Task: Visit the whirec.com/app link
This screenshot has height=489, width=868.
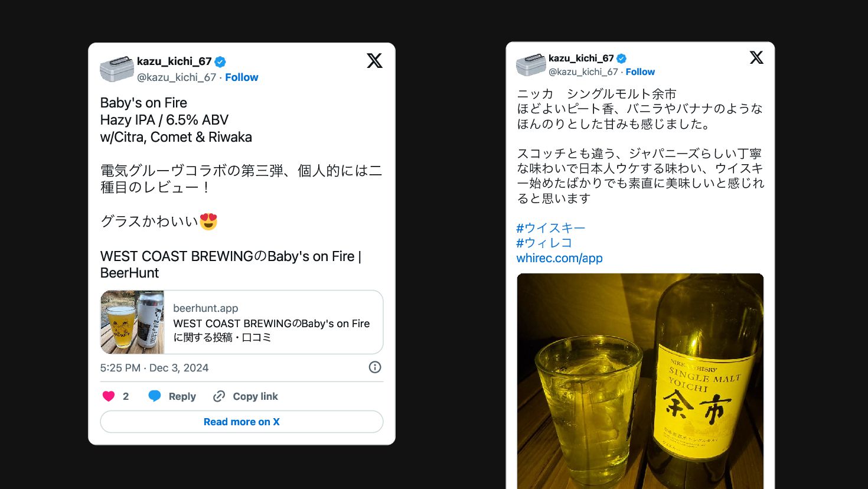Action: tap(559, 258)
